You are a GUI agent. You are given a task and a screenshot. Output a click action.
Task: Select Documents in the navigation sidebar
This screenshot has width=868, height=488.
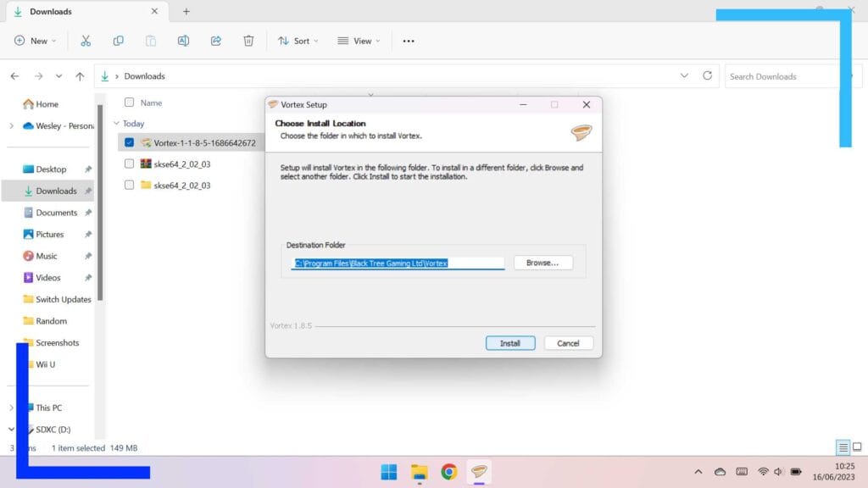56,213
